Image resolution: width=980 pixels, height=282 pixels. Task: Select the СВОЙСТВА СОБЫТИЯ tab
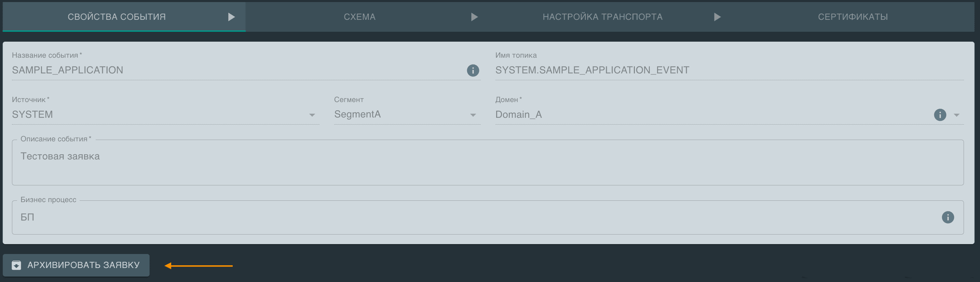click(117, 17)
